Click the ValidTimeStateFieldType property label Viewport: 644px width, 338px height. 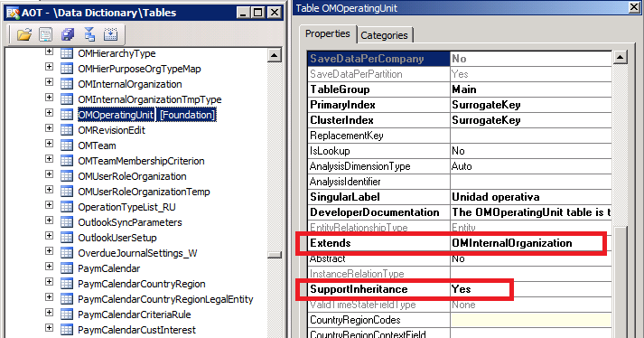pos(363,305)
